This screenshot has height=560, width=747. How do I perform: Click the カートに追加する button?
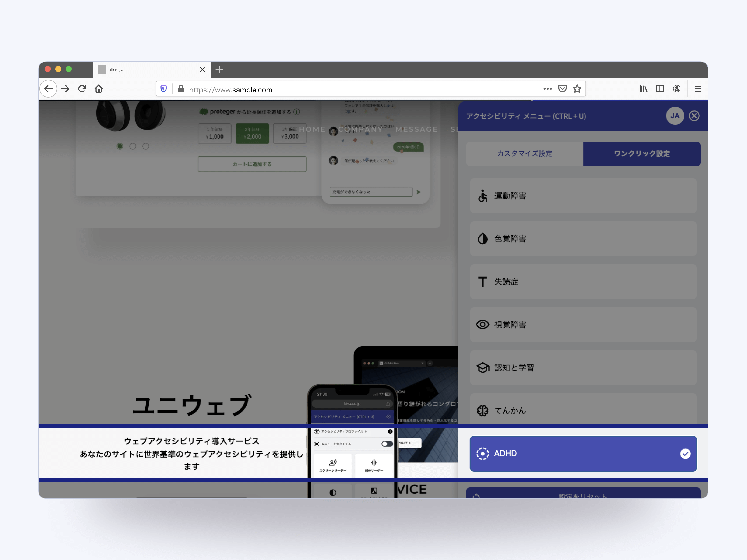click(252, 164)
